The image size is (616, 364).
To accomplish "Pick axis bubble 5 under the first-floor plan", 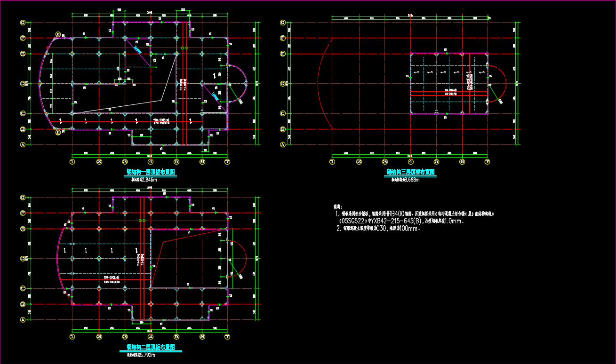I will [176, 162].
